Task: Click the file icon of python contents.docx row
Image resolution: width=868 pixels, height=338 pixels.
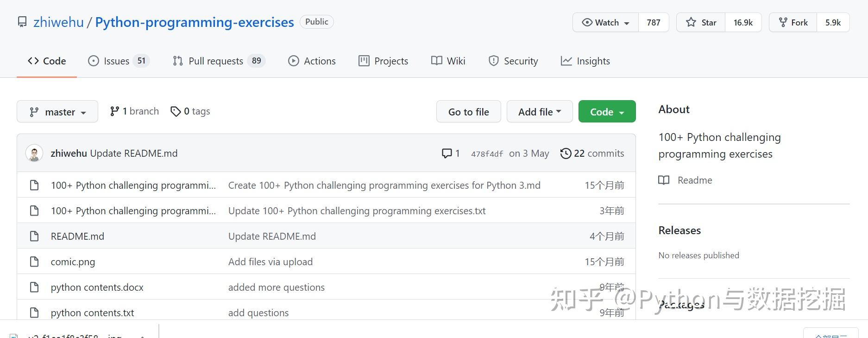Action: (x=34, y=287)
